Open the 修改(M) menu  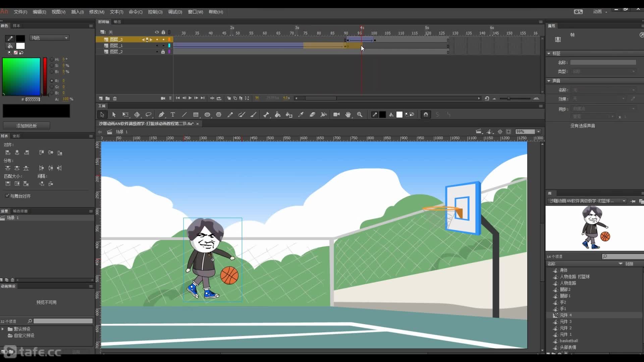click(x=97, y=12)
